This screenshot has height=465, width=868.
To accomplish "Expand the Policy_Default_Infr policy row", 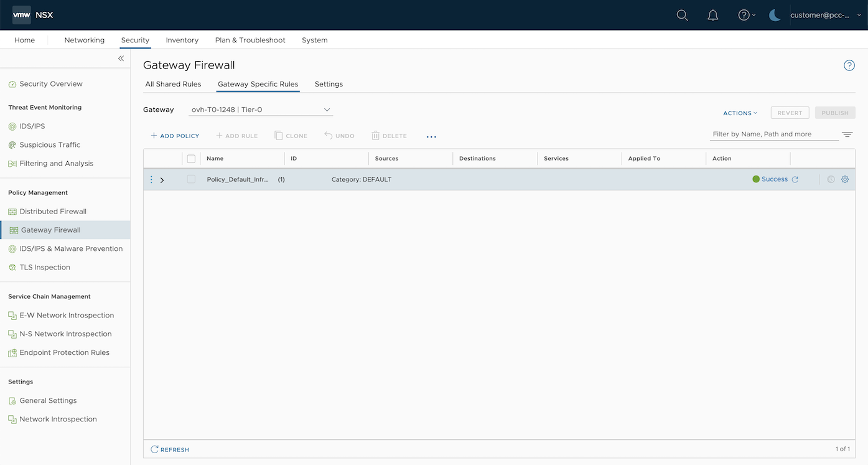I will pyautogui.click(x=162, y=179).
